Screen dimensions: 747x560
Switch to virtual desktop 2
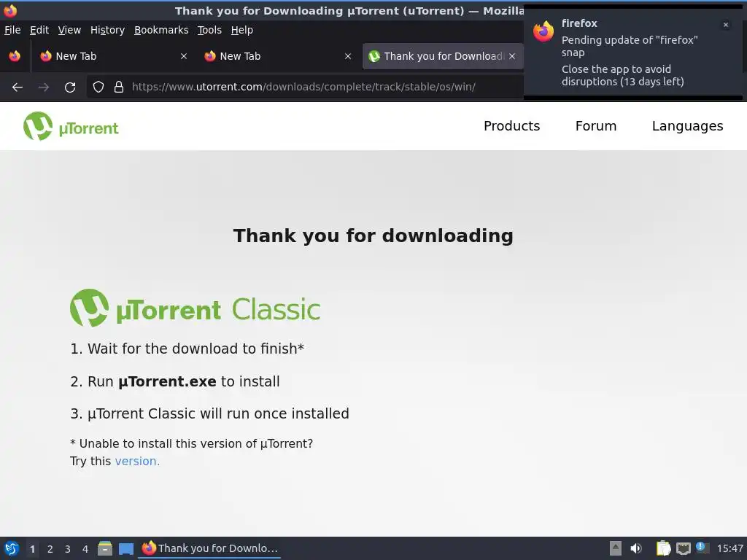[50, 549]
